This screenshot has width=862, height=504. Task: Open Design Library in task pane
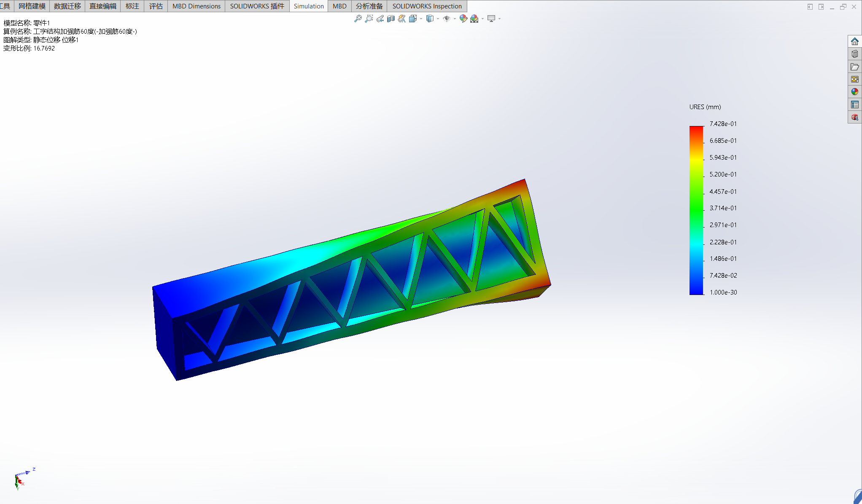[855, 54]
